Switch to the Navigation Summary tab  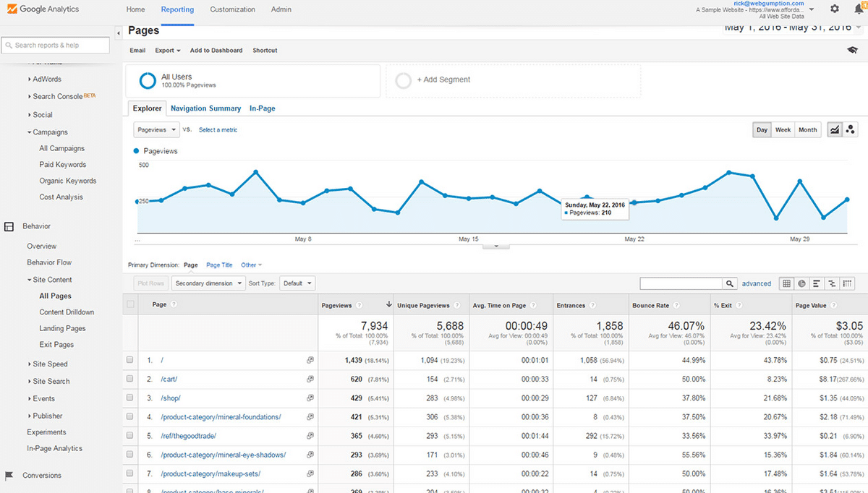[205, 108]
